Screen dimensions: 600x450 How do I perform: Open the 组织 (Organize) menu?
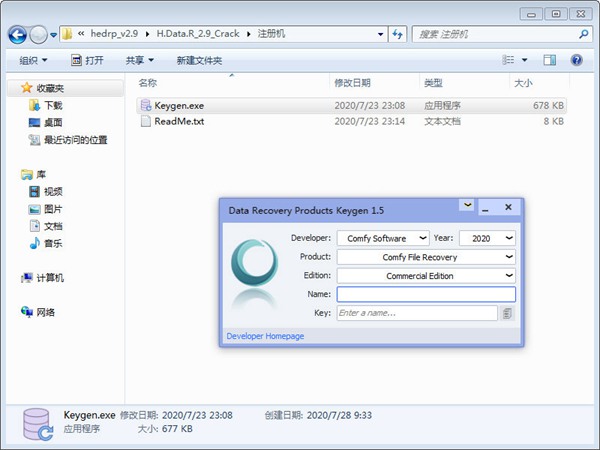point(33,60)
